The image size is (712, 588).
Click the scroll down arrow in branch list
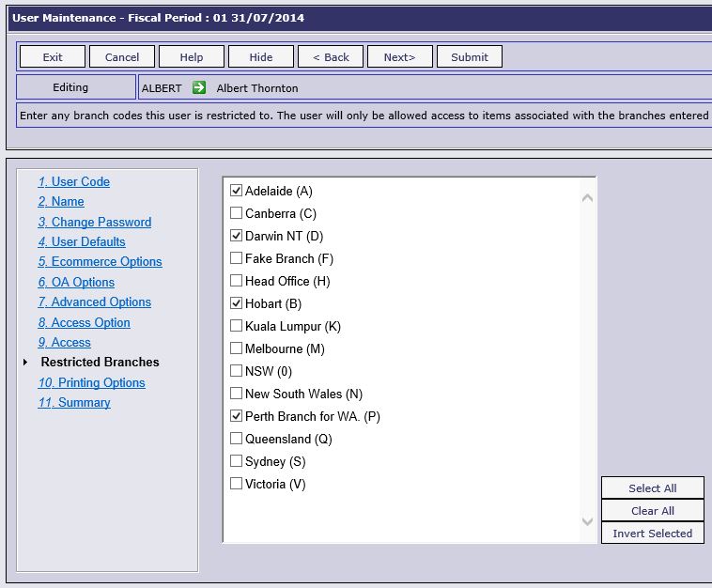tap(587, 521)
